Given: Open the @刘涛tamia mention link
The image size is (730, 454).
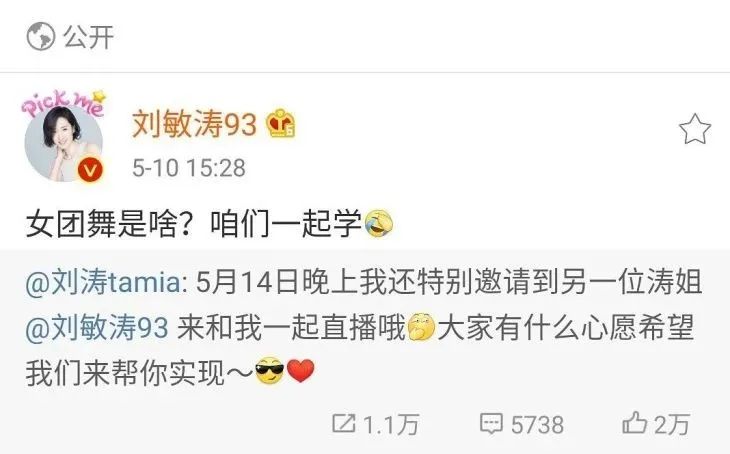Looking at the screenshot, I should pos(106,283).
